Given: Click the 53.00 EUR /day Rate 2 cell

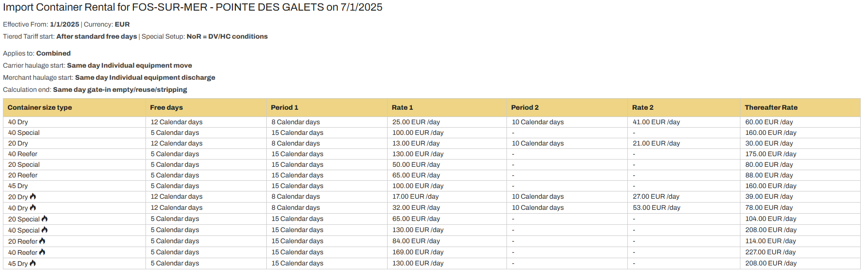Looking at the screenshot, I should click(x=656, y=207).
